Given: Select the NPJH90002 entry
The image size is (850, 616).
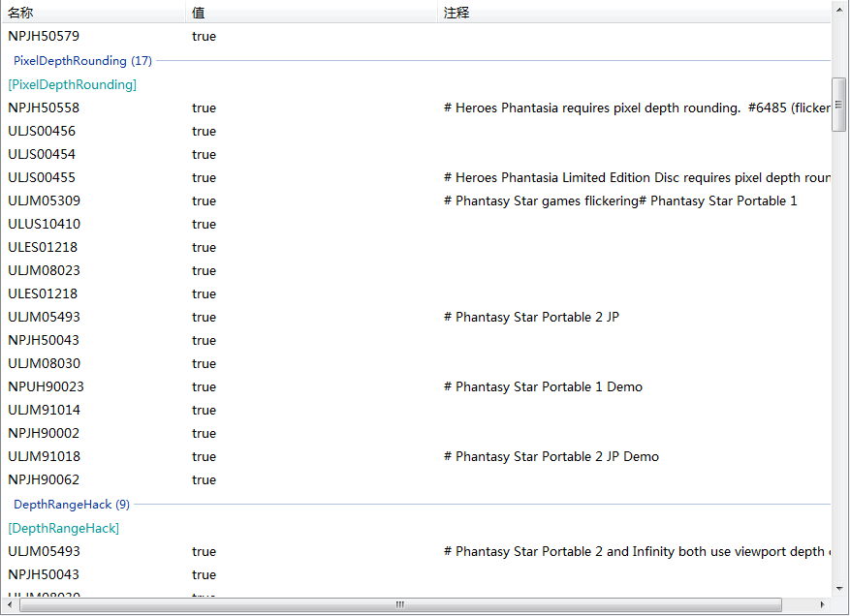Looking at the screenshot, I should coord(44,433).
